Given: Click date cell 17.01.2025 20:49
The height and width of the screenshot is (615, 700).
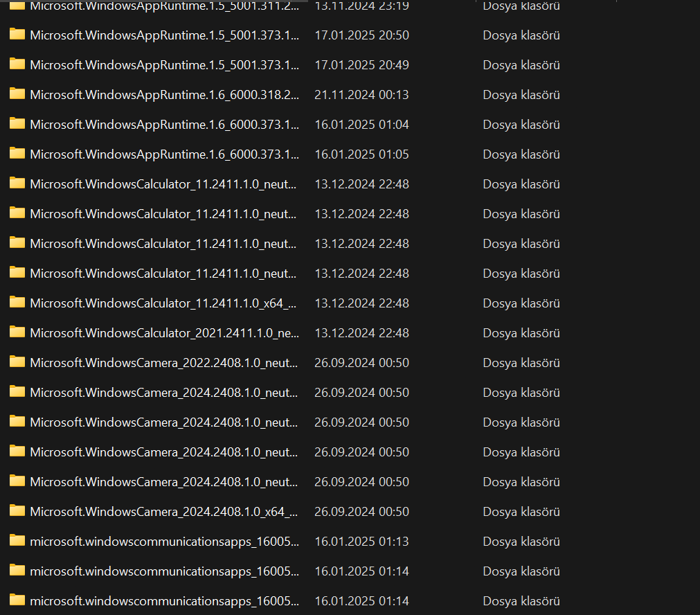Looking at the screenshot, I should coord(361,65).
